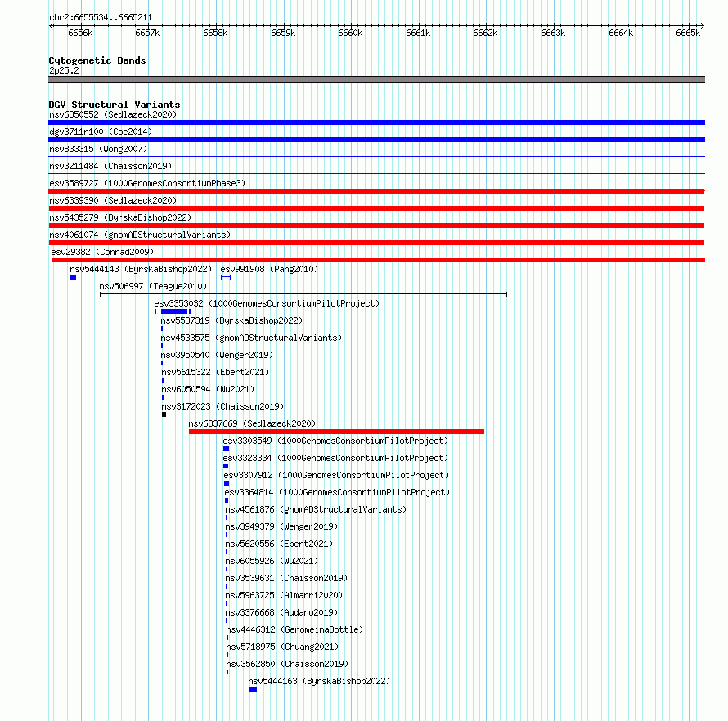
Task: Click nsv3172023 (Chaisson2019) label
Action: pyautogui.click(x=222, y=406)
